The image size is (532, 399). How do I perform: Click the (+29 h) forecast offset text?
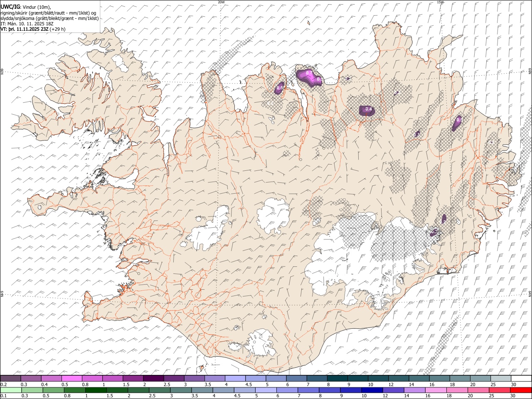click(58, 30)
